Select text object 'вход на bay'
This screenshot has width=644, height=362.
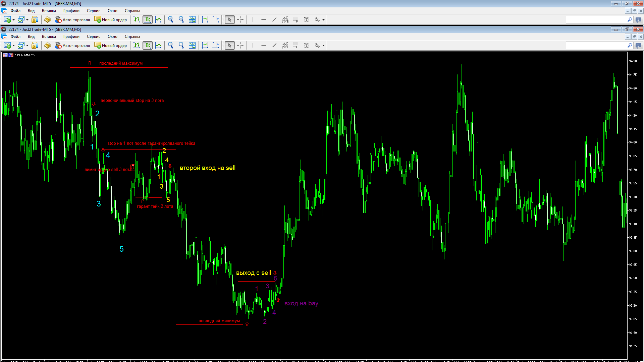point(301,303)
